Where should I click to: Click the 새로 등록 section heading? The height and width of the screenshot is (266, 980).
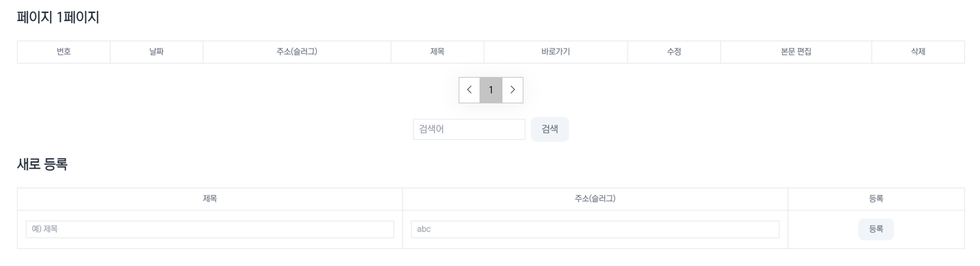coord(43,164)
